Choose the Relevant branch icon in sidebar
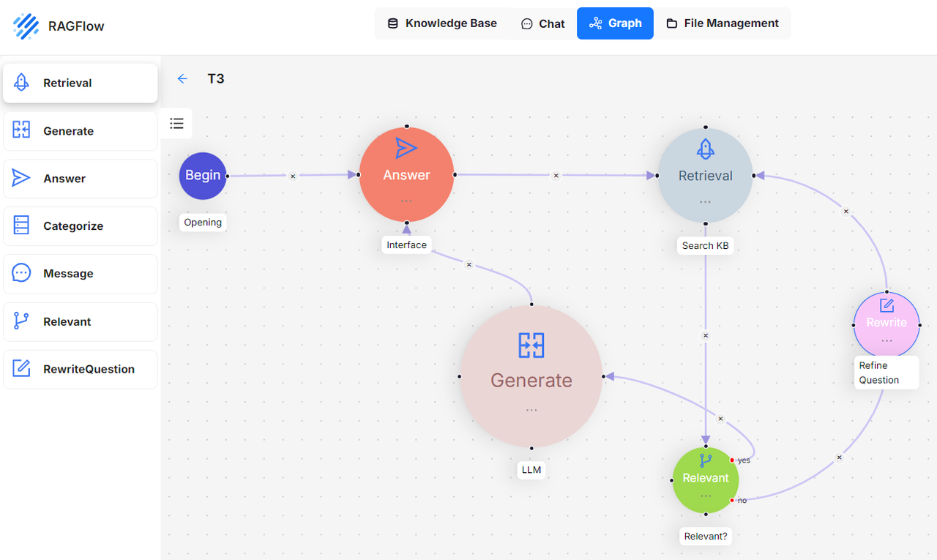The width and height of the screenshot is (937, 560). [x=21, y=321]
